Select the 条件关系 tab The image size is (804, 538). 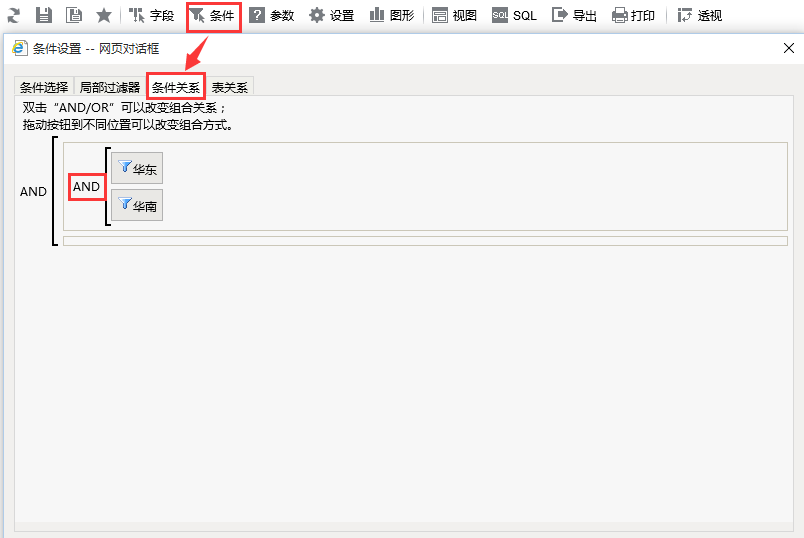click(x=176, y=87)
